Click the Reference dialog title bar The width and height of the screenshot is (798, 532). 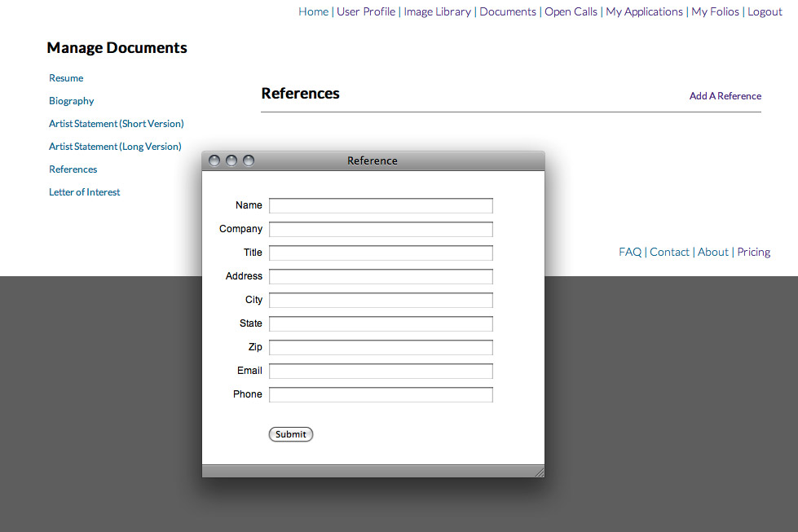pos(373,160)
